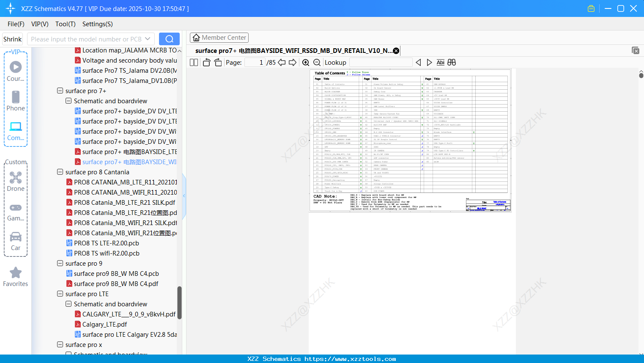Collapse the surface pro x tree node
Image resolution: width=644 pixels, height=363 pixels.
tap(60, 344)
